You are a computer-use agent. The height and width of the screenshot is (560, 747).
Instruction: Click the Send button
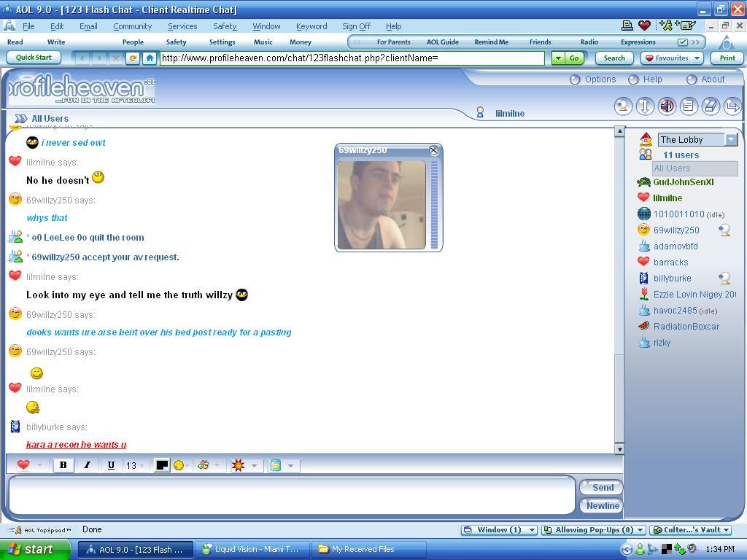tap(602, 488)
